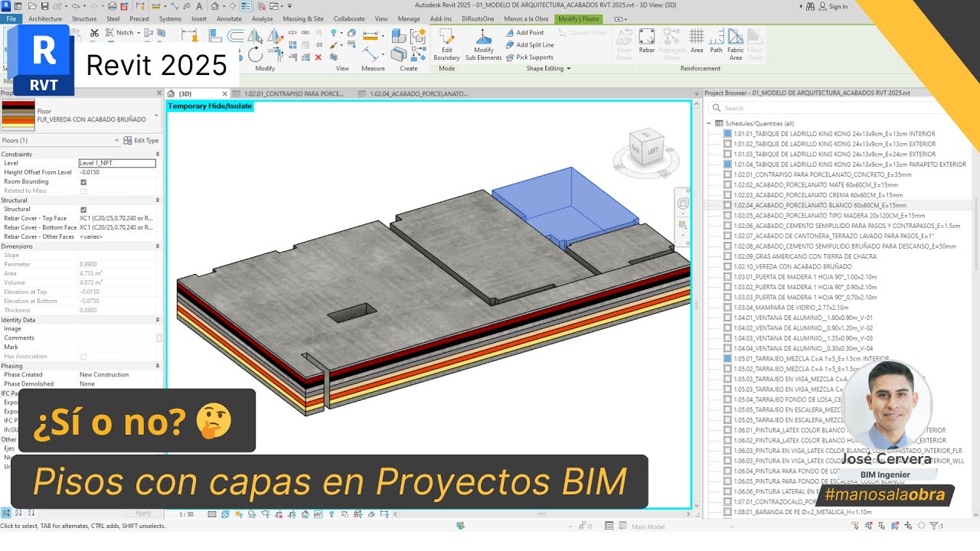
Task: Click the Mirror tool icon in Modify panel
Action: (255, 36)
